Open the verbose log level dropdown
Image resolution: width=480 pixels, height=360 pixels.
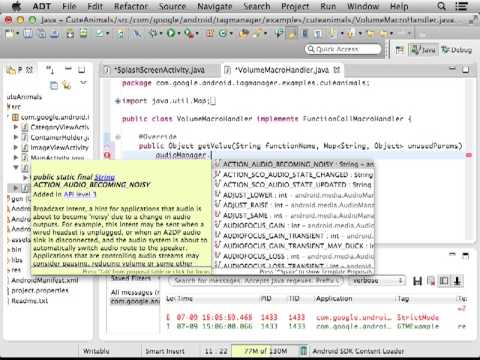376,281
